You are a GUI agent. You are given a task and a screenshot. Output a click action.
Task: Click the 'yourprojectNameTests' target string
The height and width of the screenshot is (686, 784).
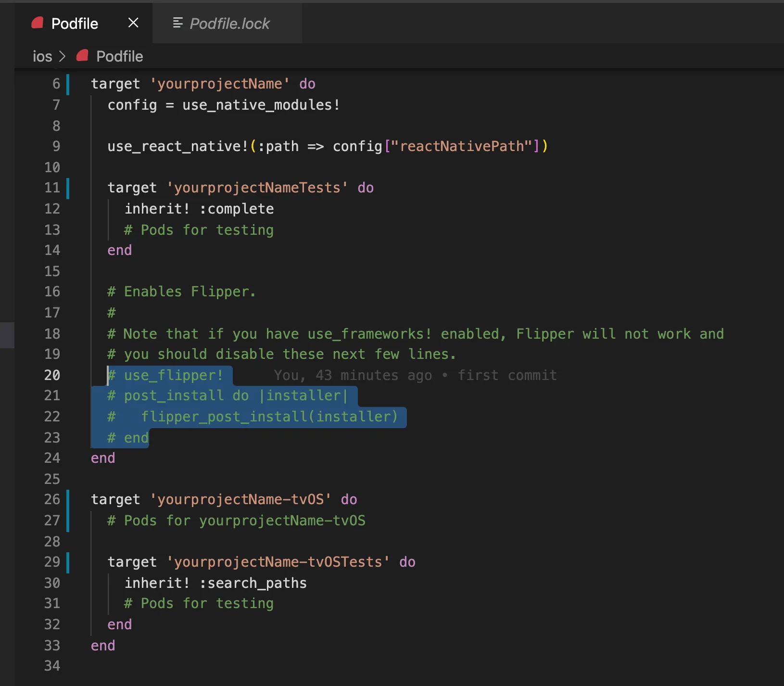click(x=257, y=188)
